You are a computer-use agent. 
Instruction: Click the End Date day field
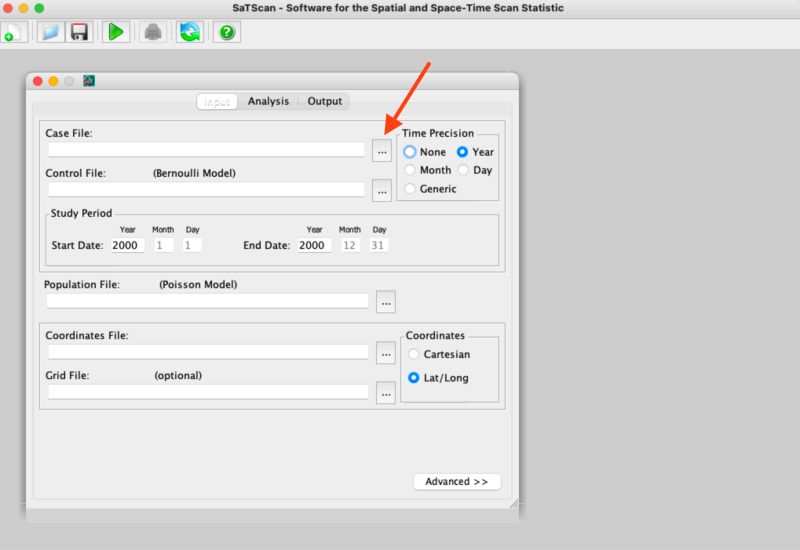click(379, 245)
